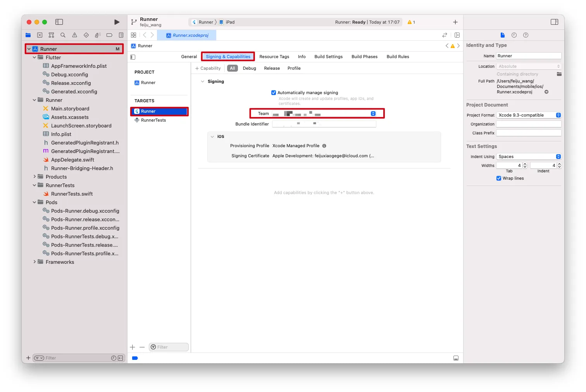Collapse the Flutter folder
The image size is (586, 392).
[x=34, y=58]
